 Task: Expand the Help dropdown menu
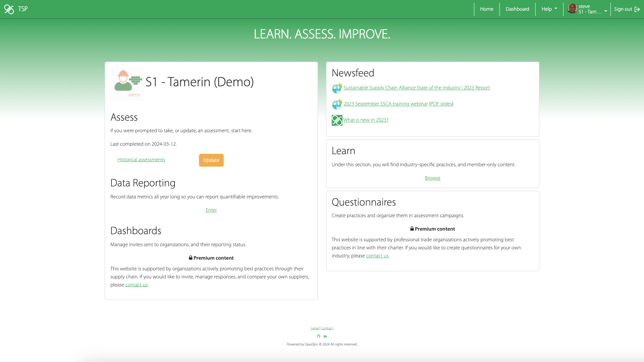[549, 9]
